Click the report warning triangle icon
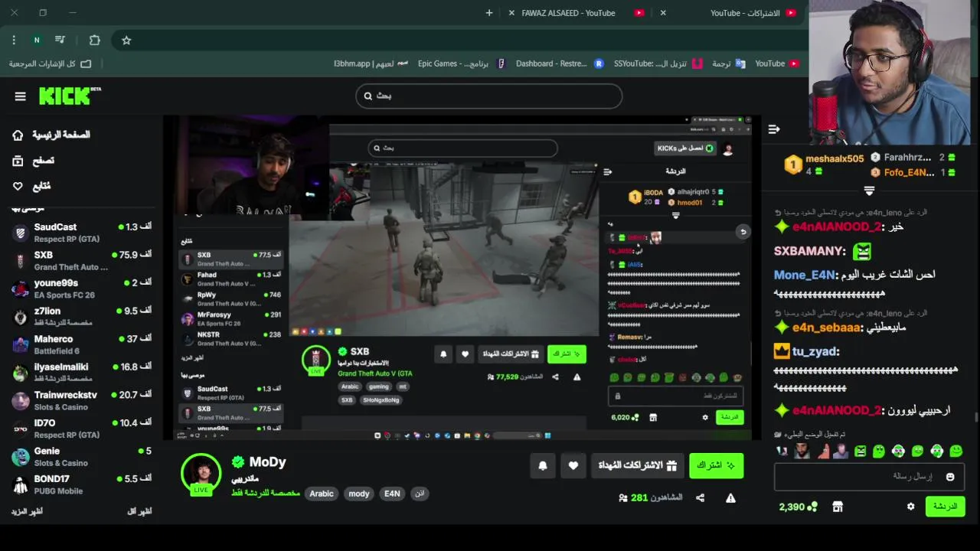980x551 pixels. pos(730,497)
